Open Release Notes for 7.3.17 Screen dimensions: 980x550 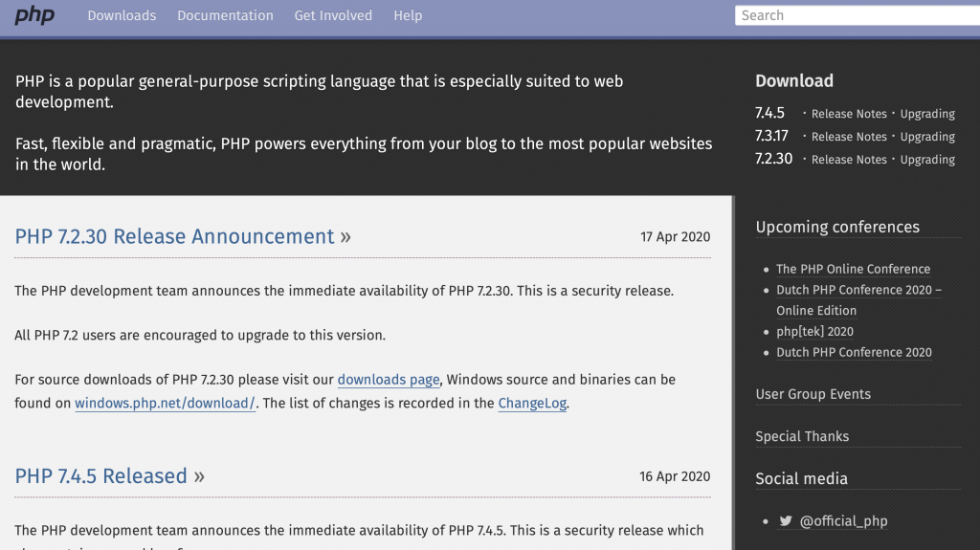coord(849,136)
